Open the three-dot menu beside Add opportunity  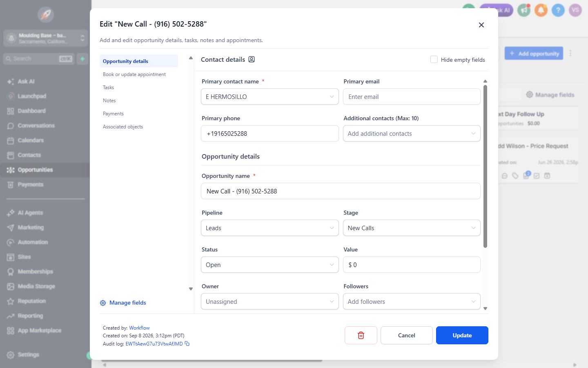[x=570, y=53]
